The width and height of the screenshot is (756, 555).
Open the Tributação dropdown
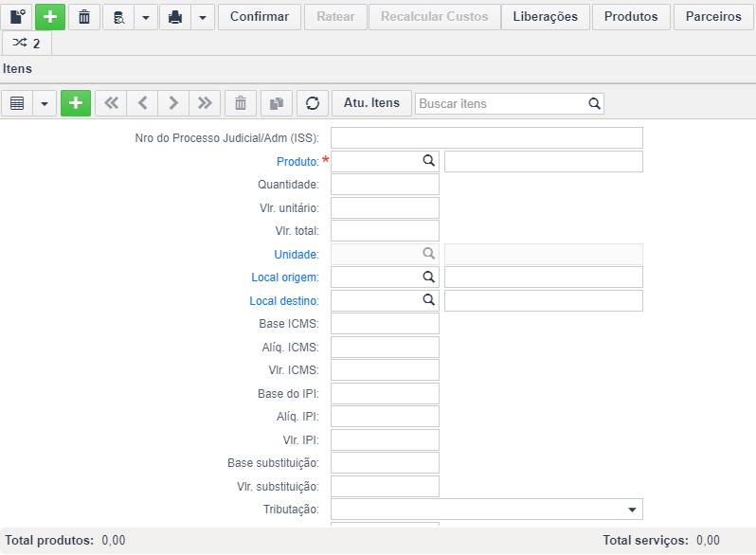pos(487,510)
